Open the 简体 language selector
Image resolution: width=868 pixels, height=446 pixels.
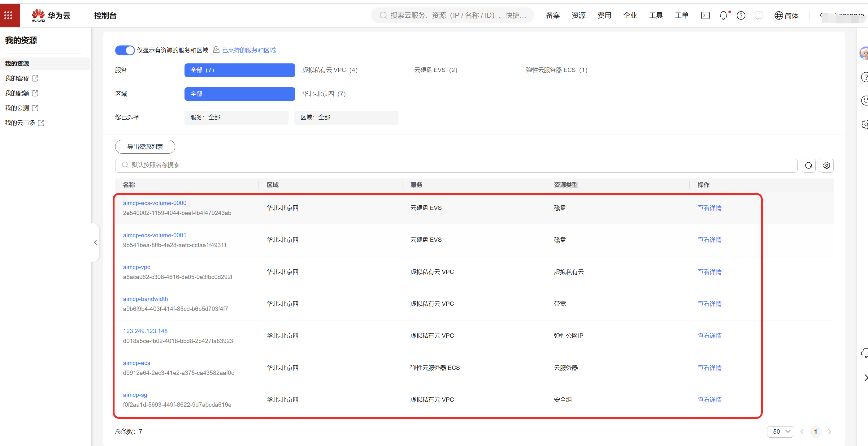(787, 15)
